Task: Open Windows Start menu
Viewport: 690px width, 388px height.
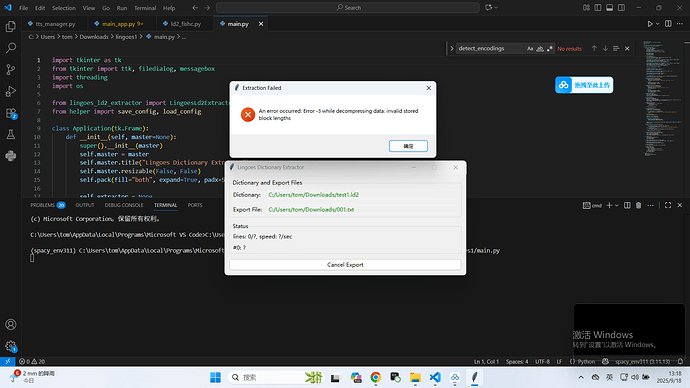Action: coord(215,377)
